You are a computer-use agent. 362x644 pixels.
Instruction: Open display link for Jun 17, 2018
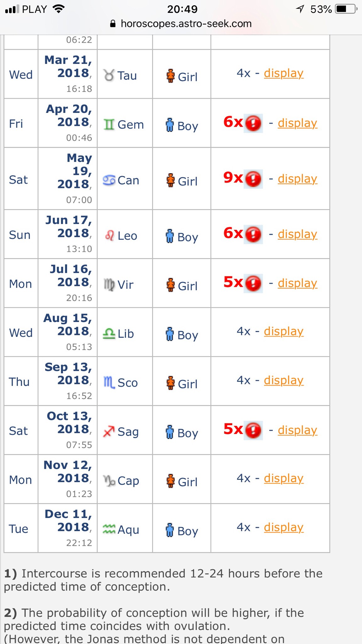[x=297, y=234]
